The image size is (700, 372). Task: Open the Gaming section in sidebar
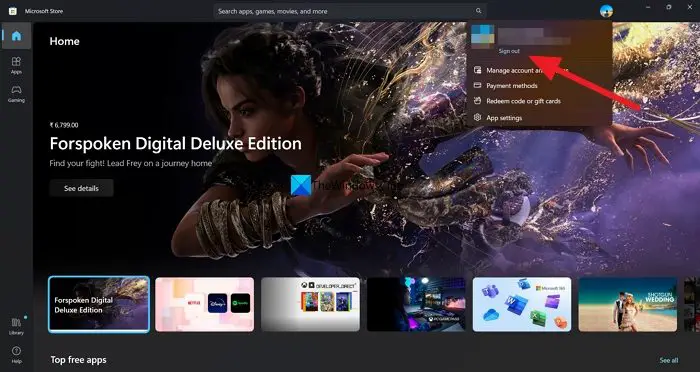point(17,94)
